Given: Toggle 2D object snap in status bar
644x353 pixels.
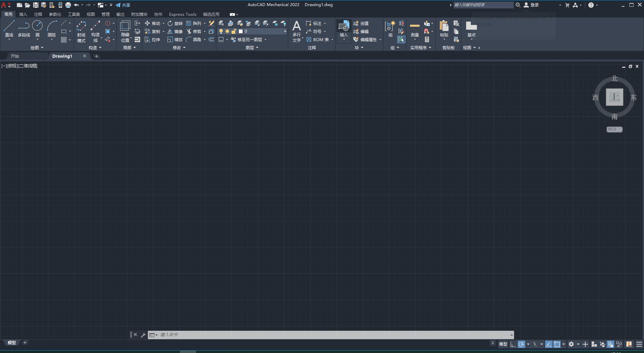Looking at the screenshot, I should 557,344.
